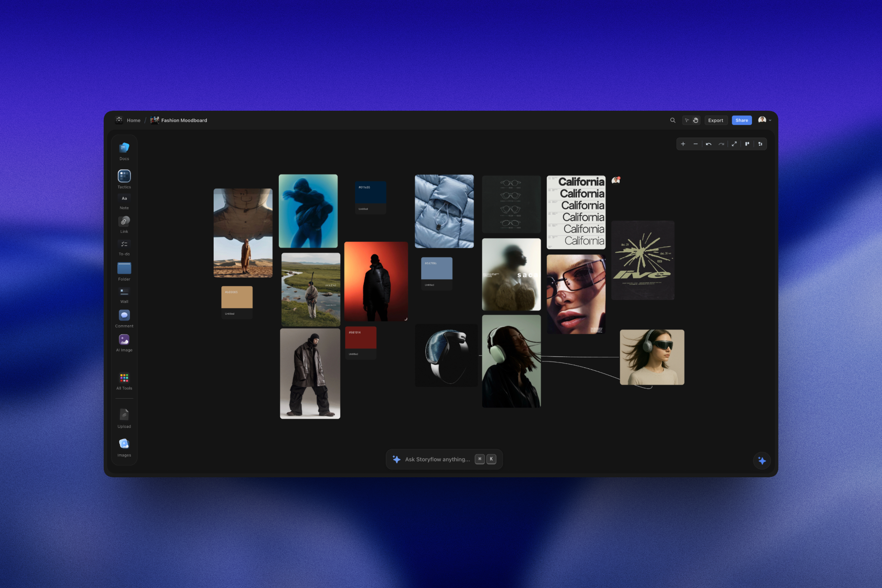Select the To-do tool
Viewport: 882px width, 588px height.
tap(124, 244)
